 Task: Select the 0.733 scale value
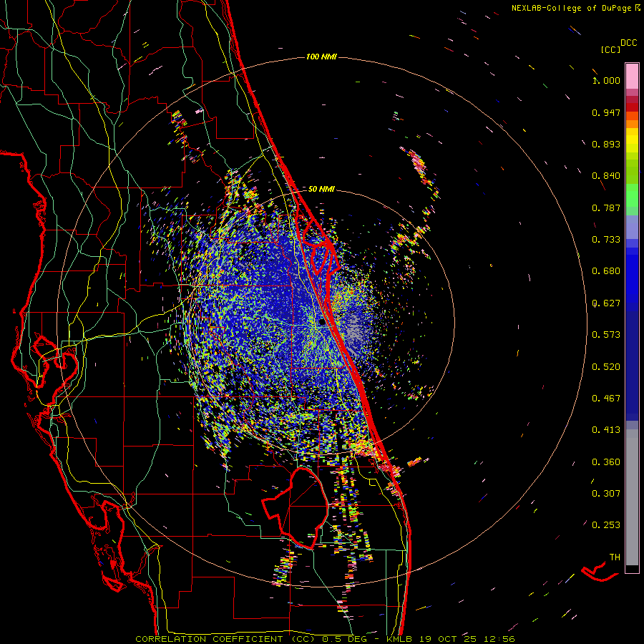coord(606,240)
